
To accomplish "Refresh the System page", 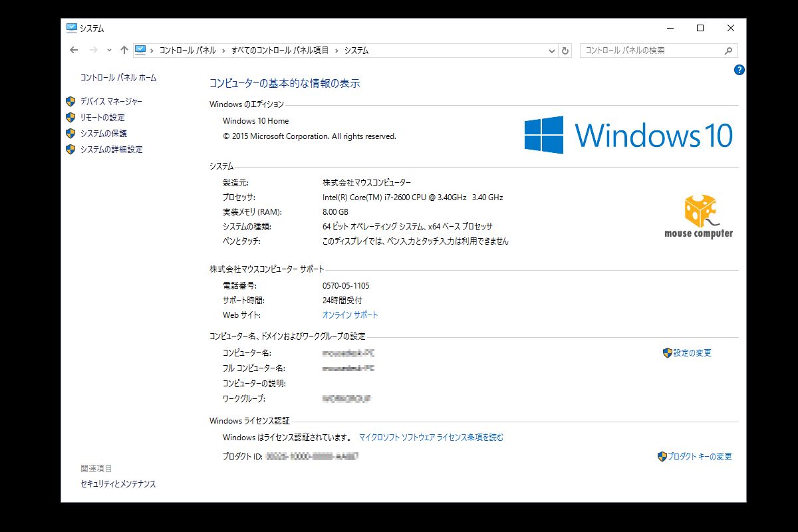I will point(565,51).
